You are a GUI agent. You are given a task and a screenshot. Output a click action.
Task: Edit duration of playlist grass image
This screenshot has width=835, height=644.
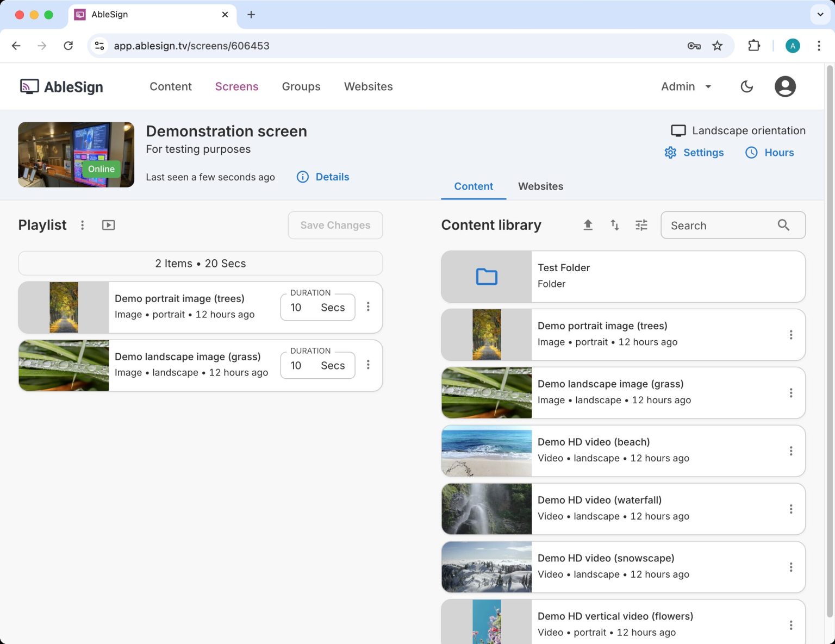coord(317,366)
